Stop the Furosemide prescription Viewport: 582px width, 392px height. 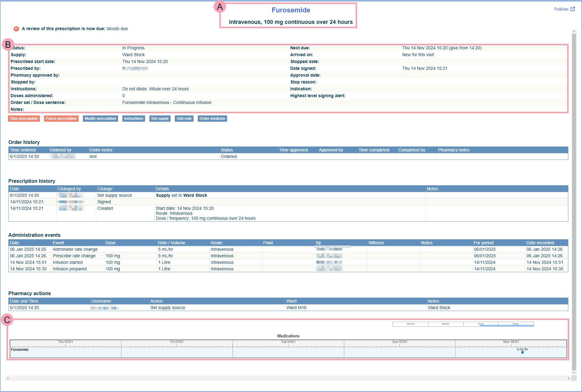point(24,119)
